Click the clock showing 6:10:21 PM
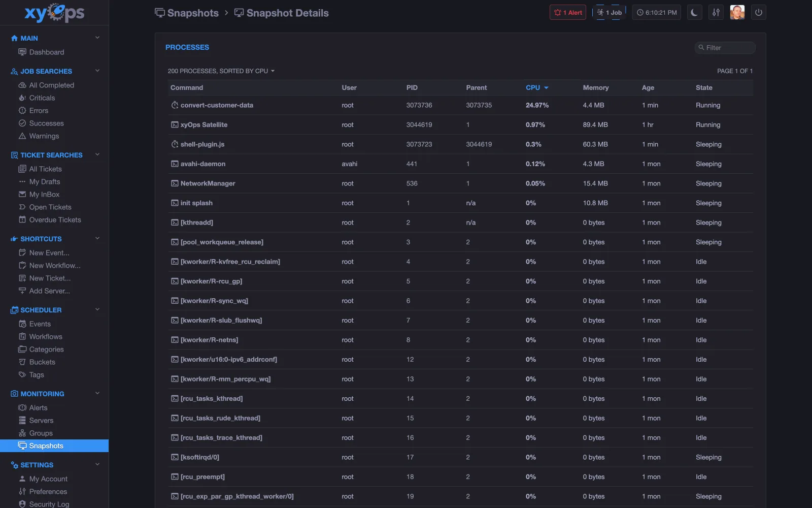The width and height of the screenshot is (812, 508). (x=657, y=13)
